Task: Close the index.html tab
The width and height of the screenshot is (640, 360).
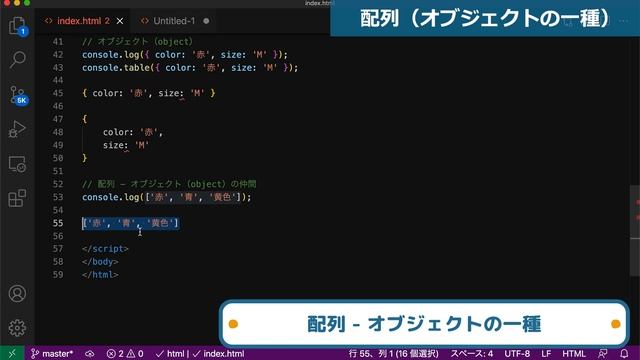Action: click(120, 21)
